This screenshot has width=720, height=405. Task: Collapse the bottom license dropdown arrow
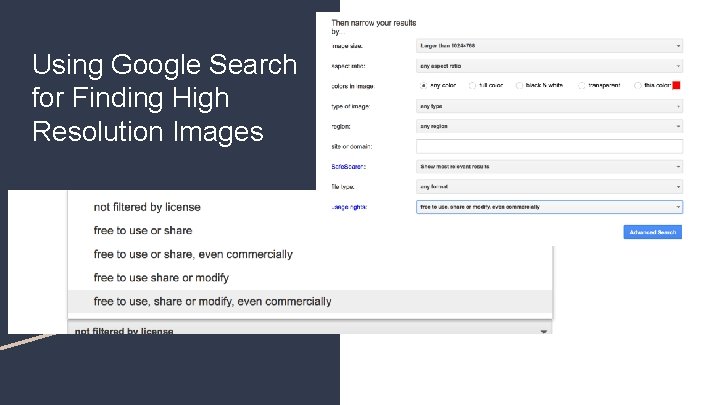pyautogui.click(x=544, y=331)
